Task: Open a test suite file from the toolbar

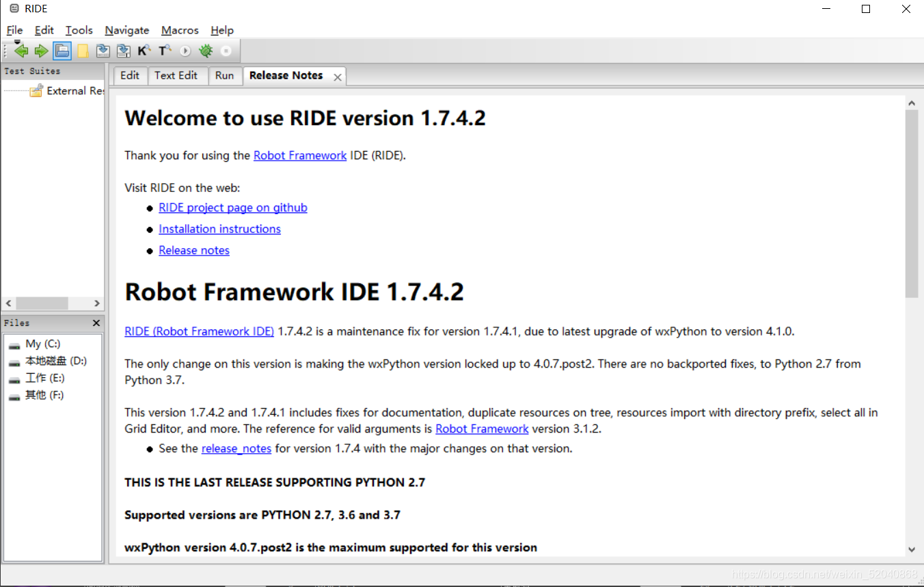Action: tap(62, 51)
